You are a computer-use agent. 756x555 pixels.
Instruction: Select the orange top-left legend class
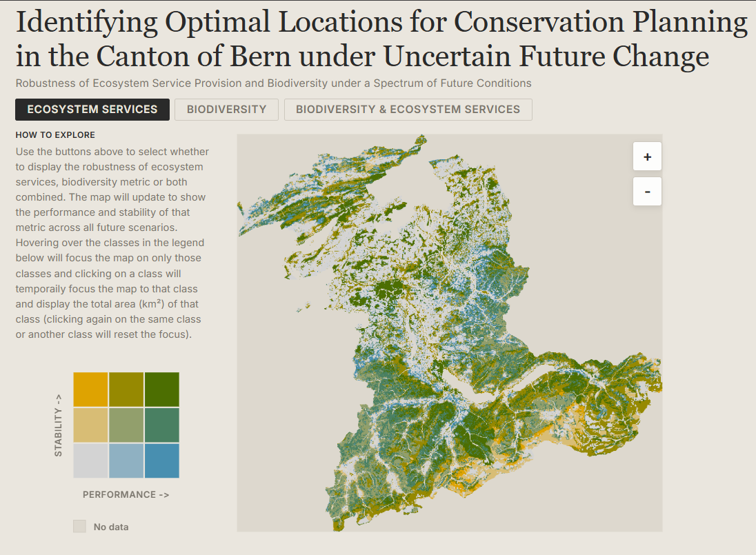pyautogui.click(x=91, y=390)
